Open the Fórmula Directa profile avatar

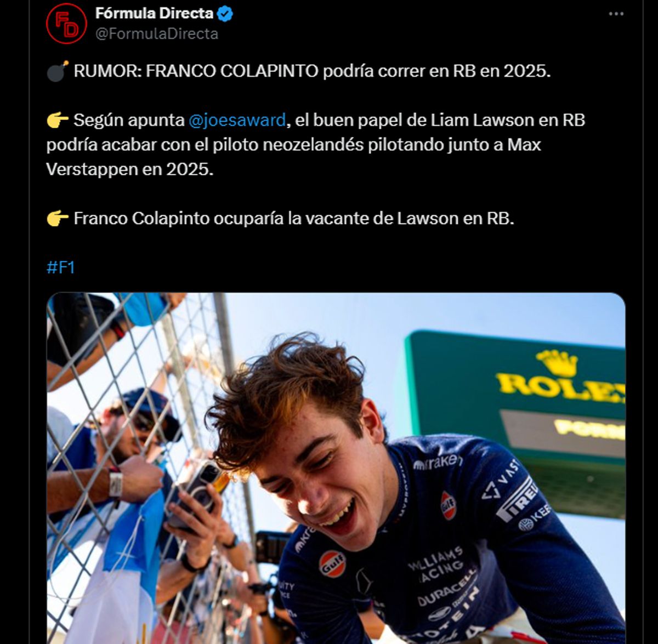[x=66, y=24]
